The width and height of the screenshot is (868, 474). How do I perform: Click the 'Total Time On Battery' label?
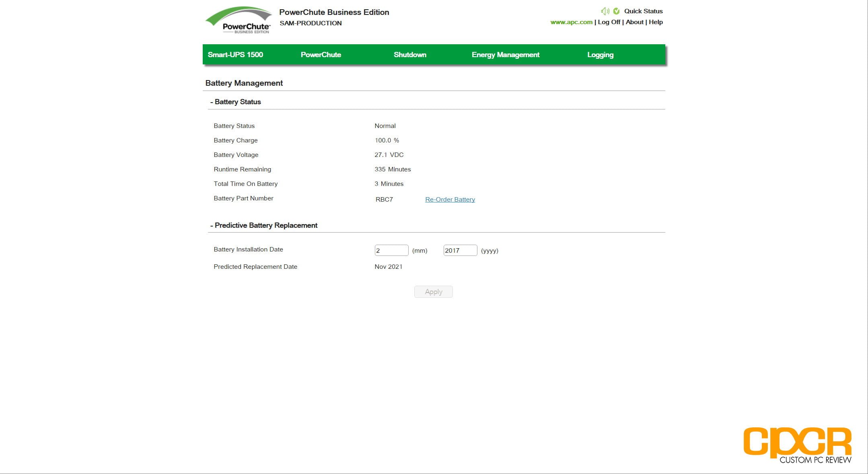[x=245, y=184]
